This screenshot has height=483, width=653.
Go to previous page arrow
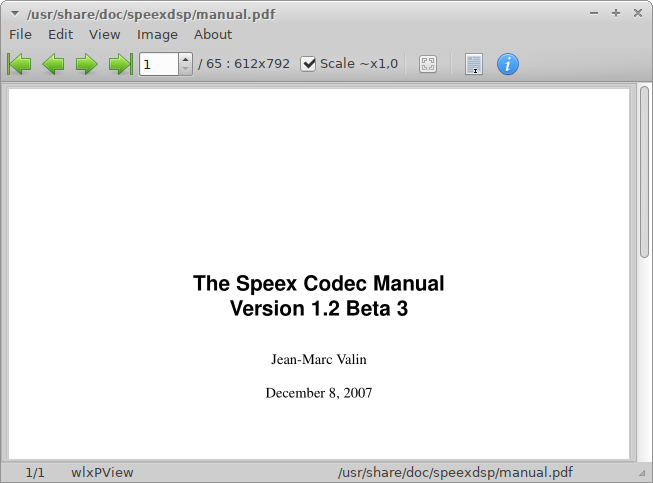click(53, 65)
